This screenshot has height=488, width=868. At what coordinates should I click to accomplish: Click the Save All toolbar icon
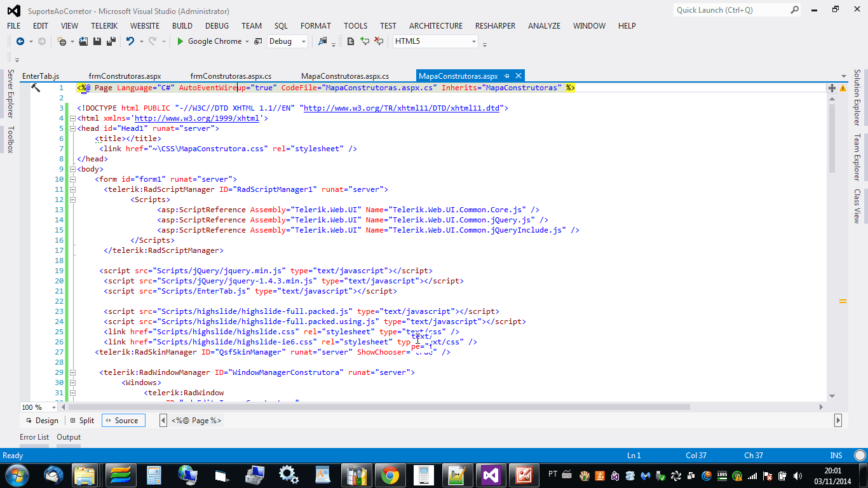click(111, 41)
